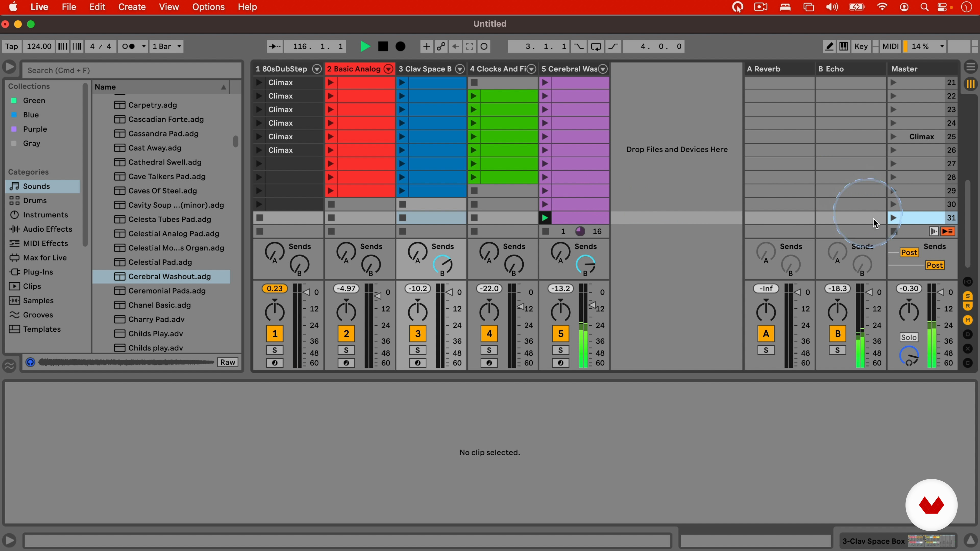Toggle the Raw preview button
Screen dimensions: 980x551
coord(228,362)
